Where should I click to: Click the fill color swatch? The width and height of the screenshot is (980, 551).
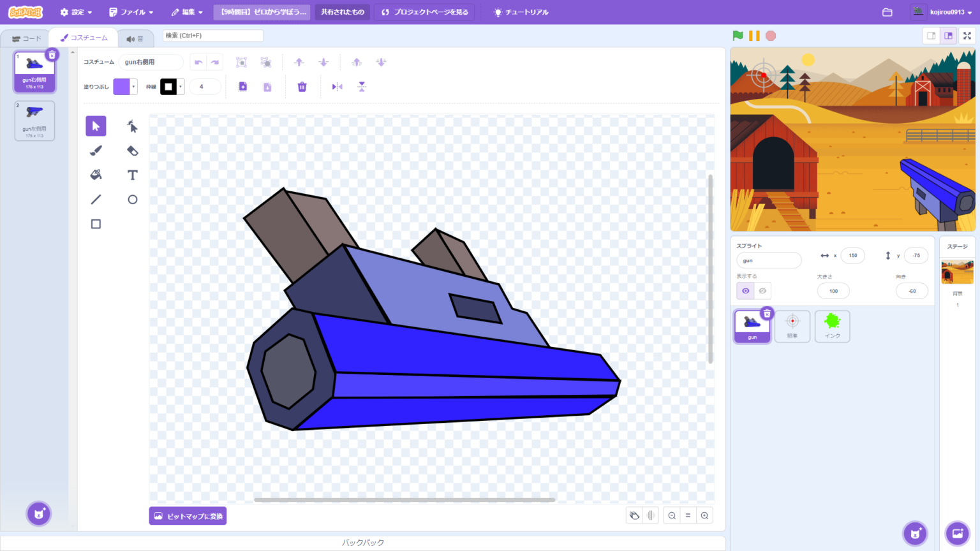tap(122, 86)
